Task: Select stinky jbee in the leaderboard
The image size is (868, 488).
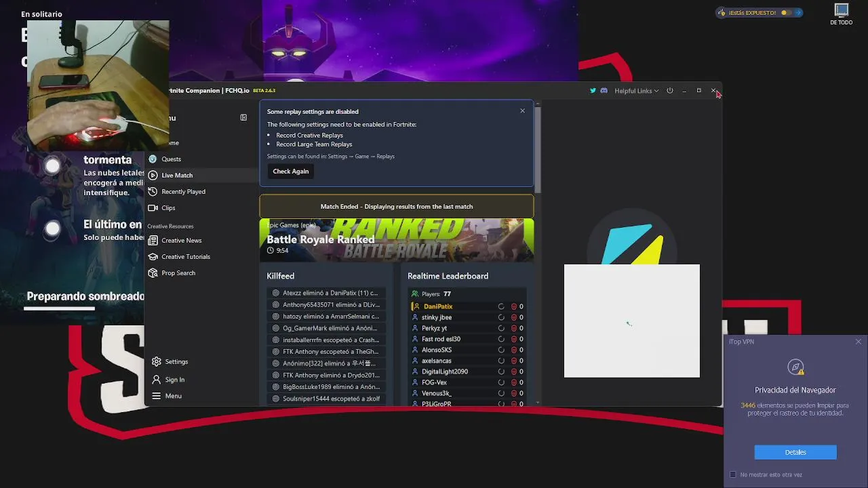Action: pos(468,317)
